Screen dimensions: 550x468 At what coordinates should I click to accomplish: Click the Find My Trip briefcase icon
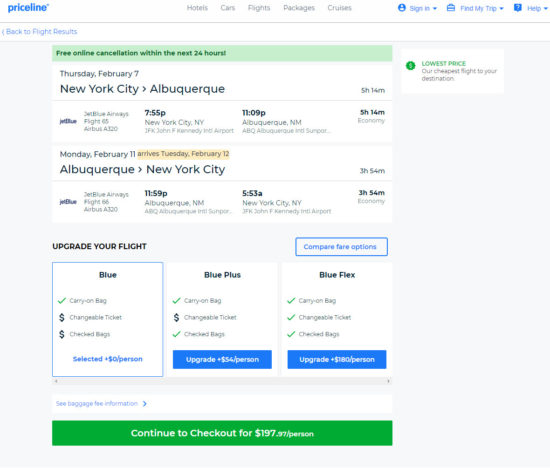click(451, 8)
